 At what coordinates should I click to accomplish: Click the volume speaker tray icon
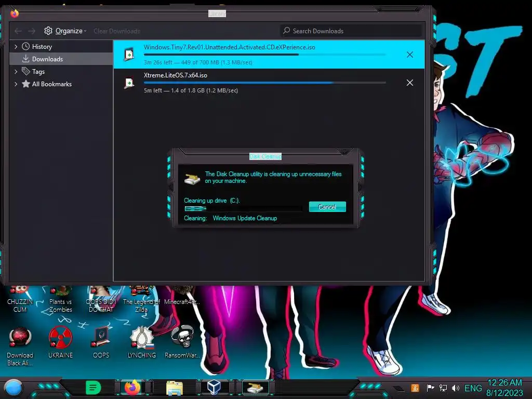click(x=455, y=388)
